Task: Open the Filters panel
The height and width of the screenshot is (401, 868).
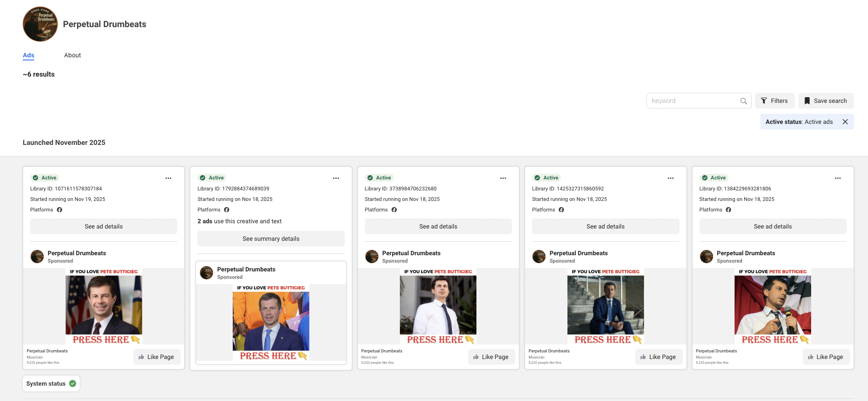Action: pos(774,101)
